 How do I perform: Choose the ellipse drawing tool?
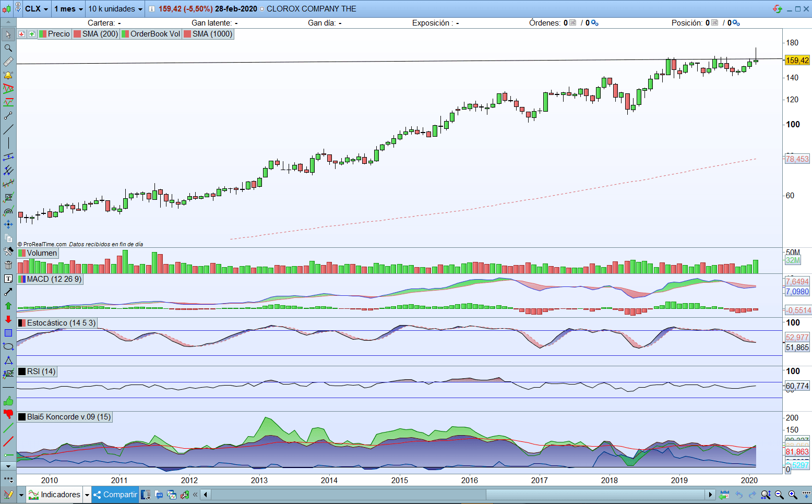tap(8, 346)
